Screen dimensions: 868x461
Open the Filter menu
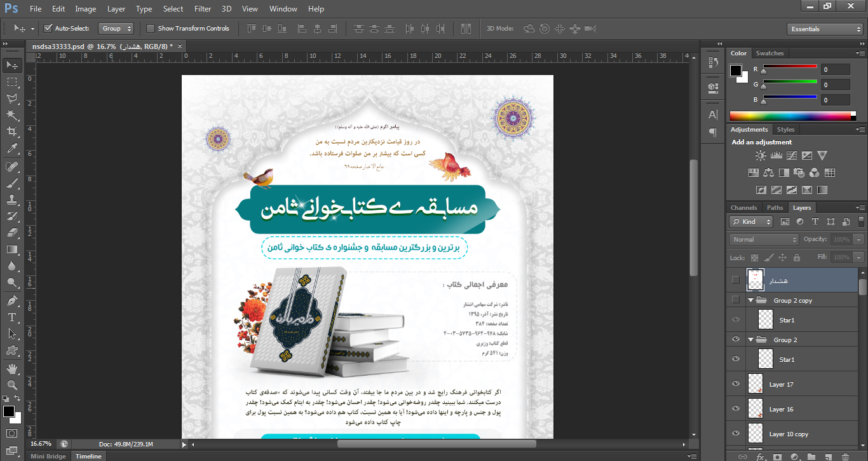203,9
